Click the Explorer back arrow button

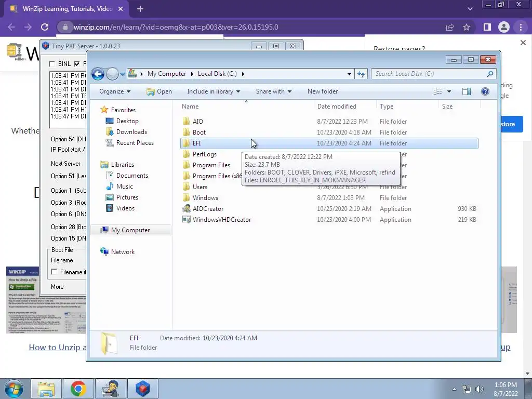[x=98, y=74]
